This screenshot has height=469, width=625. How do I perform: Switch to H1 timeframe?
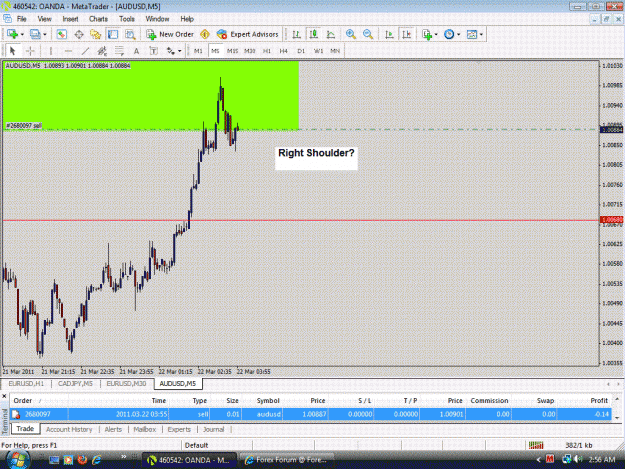click(x=267, y=51)
